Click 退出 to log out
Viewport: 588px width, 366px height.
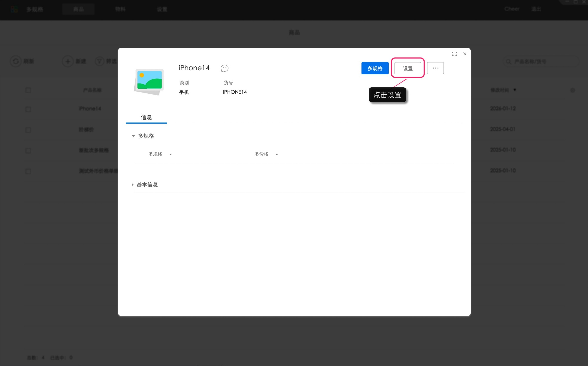[536, 9]
